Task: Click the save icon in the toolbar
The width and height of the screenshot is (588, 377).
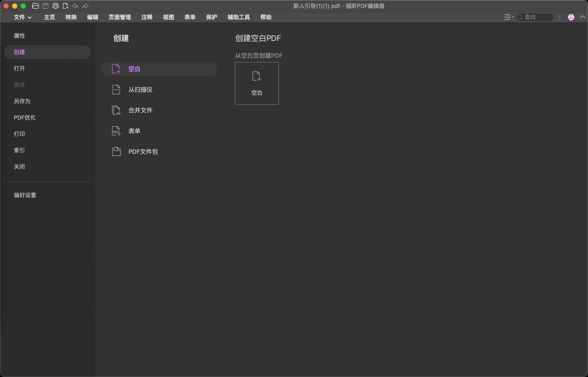Action: click(45, 6)
